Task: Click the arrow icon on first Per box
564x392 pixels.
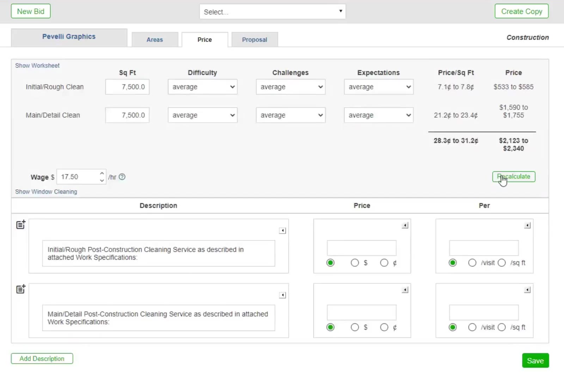Action: tap(527, 225)
